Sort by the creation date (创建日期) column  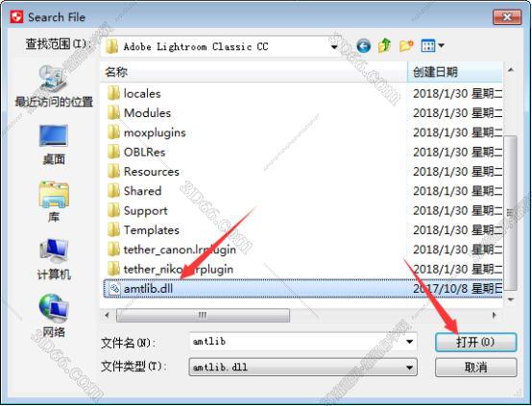[x=454, y=72]
